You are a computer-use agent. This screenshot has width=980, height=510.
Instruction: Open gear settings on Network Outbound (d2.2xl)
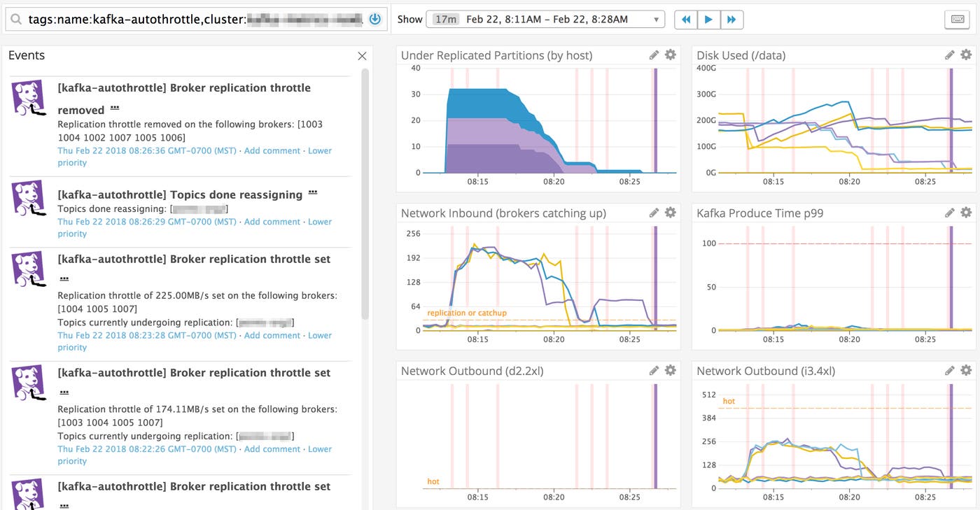click(x=671, y=371)
